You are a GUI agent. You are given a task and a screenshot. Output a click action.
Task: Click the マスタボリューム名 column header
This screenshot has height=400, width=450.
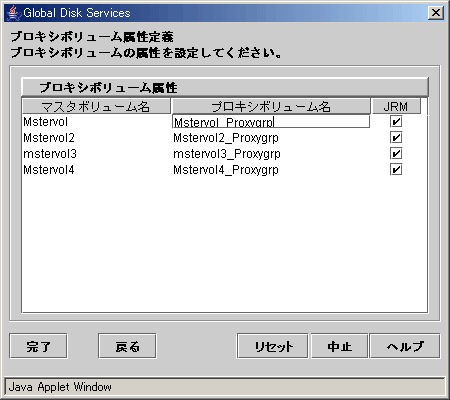point(96,106)
